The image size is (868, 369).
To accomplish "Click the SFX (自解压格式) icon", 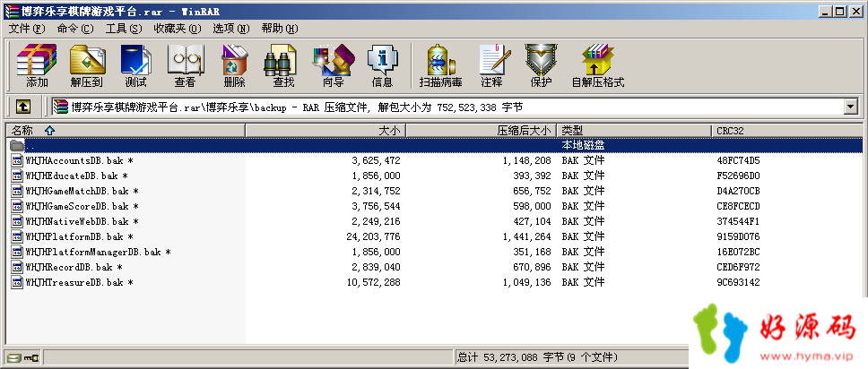I will [x=598, y=65].
